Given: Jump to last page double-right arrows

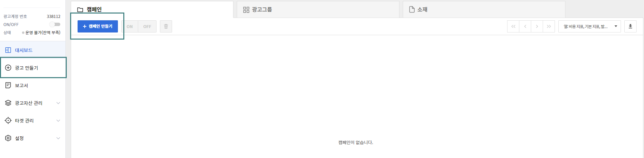Looking at the screenshot, I should tap(549, 26).
